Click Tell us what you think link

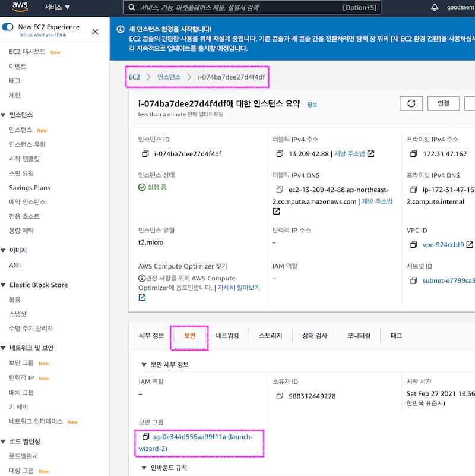(42, 35)
